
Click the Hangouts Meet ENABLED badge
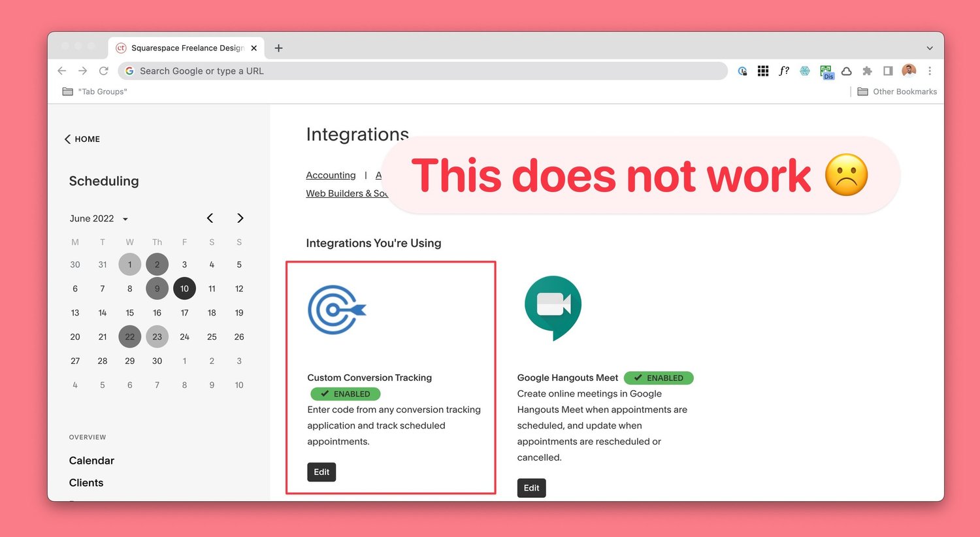(x=659, y=378)
